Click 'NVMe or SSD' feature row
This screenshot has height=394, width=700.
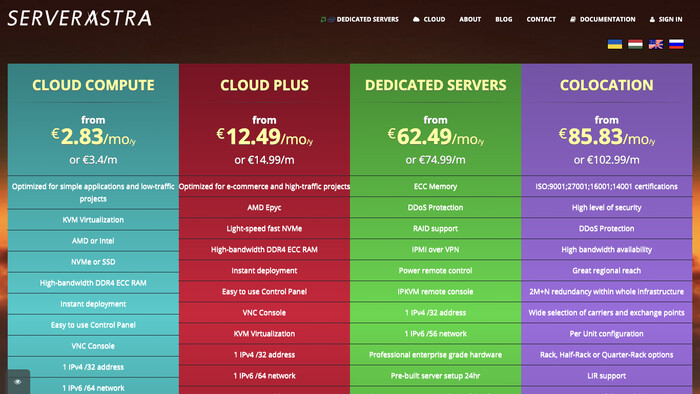click(x=93, y=261)
